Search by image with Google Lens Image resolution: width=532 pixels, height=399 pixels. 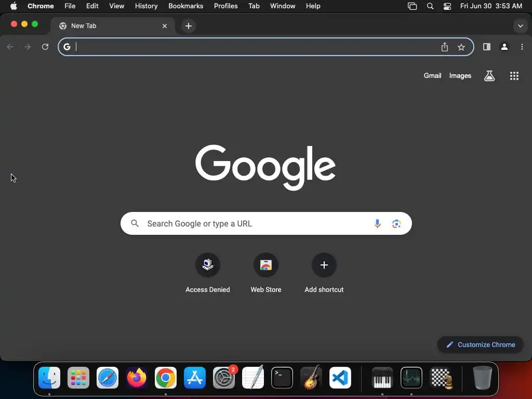(x=396, y=223)
